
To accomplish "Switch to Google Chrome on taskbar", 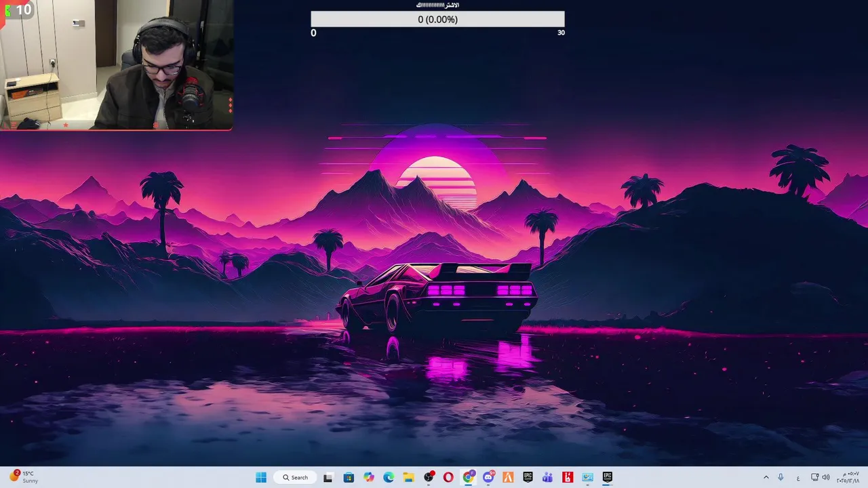I will pyautogui.click(x=468, y=477).
